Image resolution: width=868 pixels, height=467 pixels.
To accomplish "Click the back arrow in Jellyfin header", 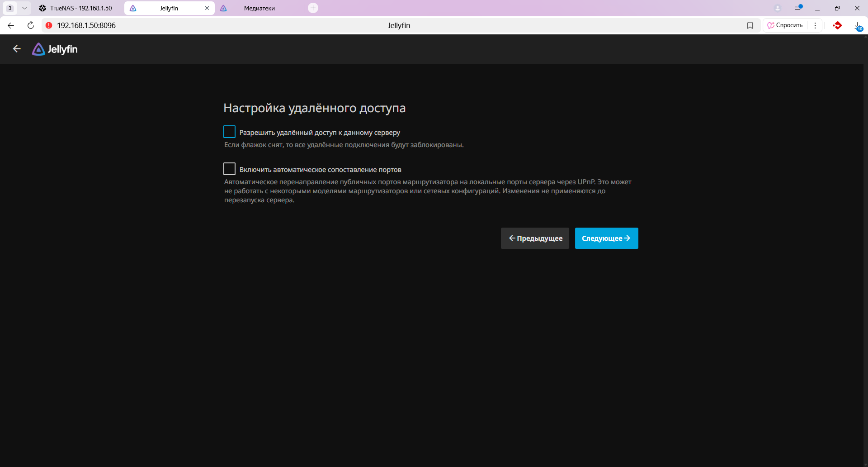I will [x=17, y=49].
